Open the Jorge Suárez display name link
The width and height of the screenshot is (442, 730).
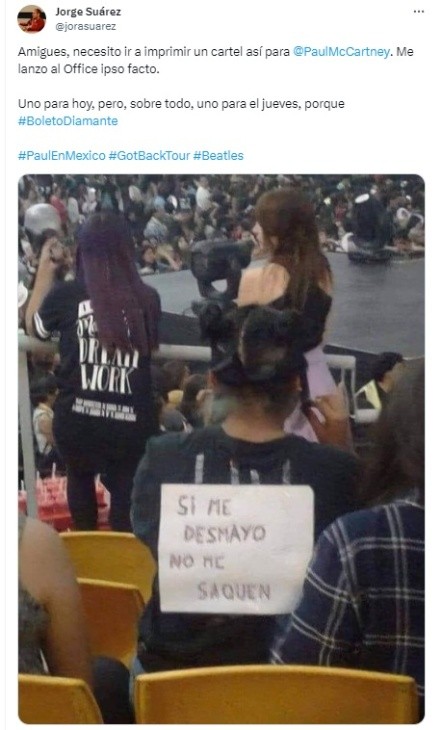pos(88,12)
